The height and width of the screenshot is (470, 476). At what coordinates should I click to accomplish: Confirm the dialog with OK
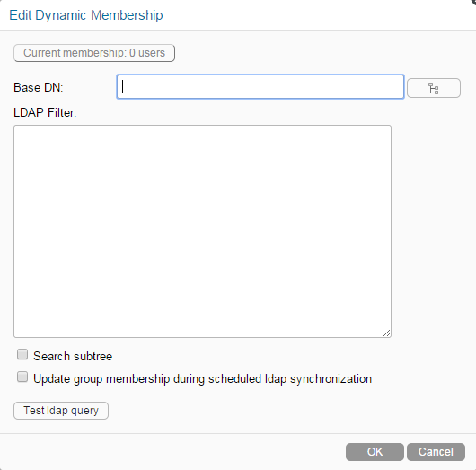pos(375,452)
